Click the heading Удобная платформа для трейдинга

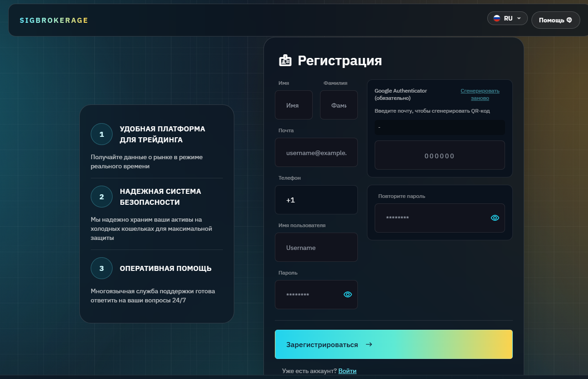pos(163,134)
